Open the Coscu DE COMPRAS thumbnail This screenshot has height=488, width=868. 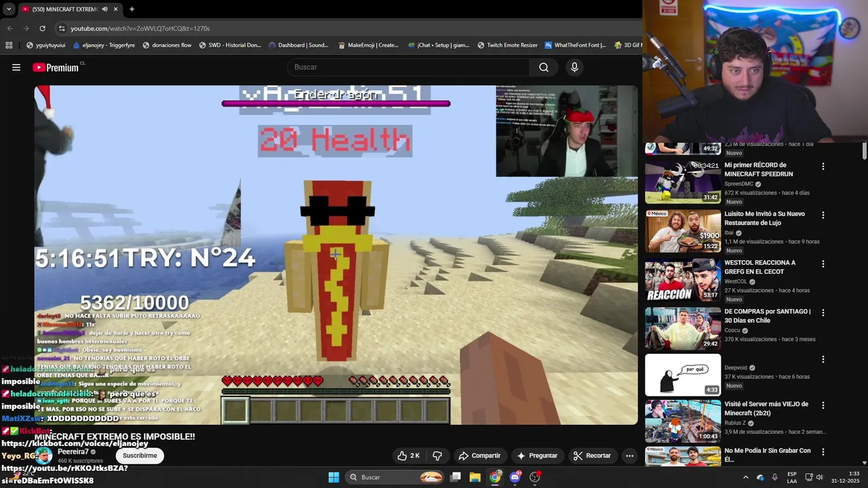point(683,329)
